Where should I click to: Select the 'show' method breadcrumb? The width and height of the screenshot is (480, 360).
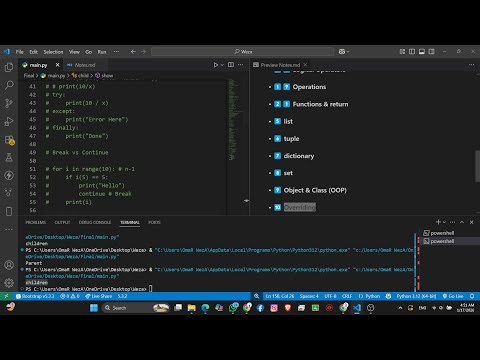pyautogui.click(x=104, y=76)
